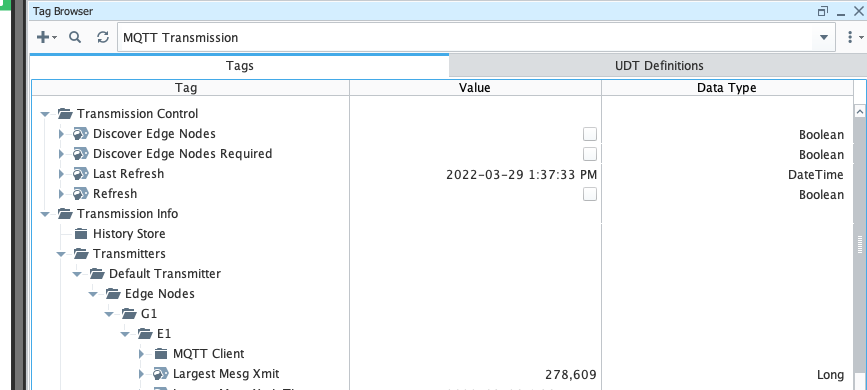Click the vertical scrollbar thumb
The height and width of the screenshot is (390, 867).
tap(859, 245)
